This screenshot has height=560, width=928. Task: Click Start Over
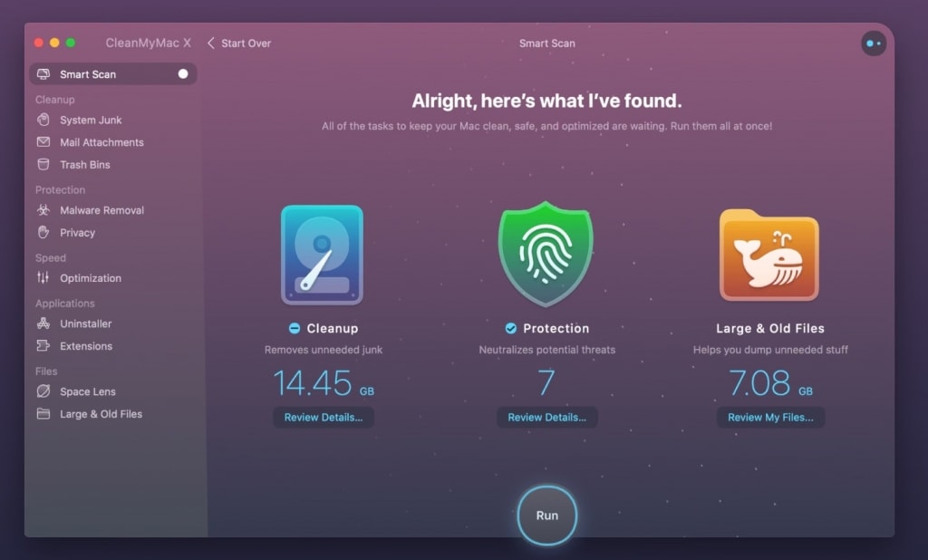246,43
